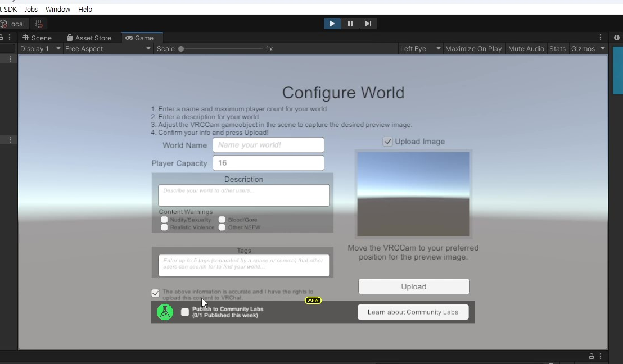Uncheck the Upload Image checkbox
623x364 pixels.
(387, 142)
